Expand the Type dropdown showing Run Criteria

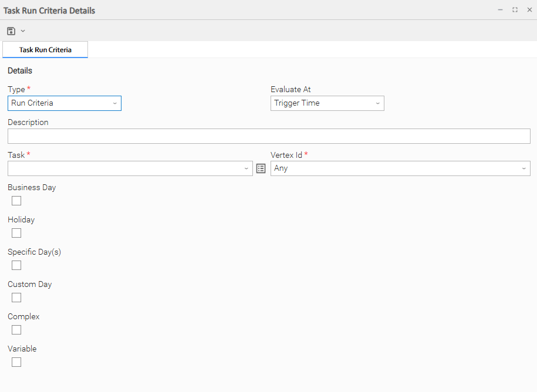click(114, 103)
